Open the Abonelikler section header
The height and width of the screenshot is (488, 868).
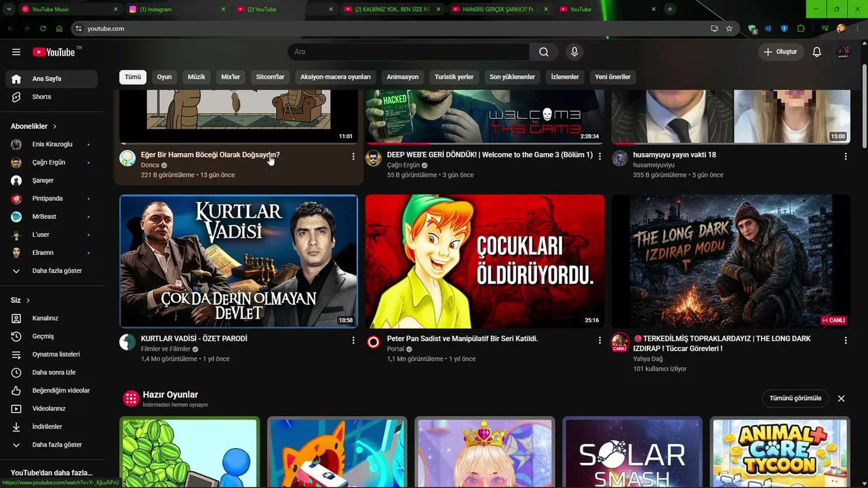coord(34,127)
